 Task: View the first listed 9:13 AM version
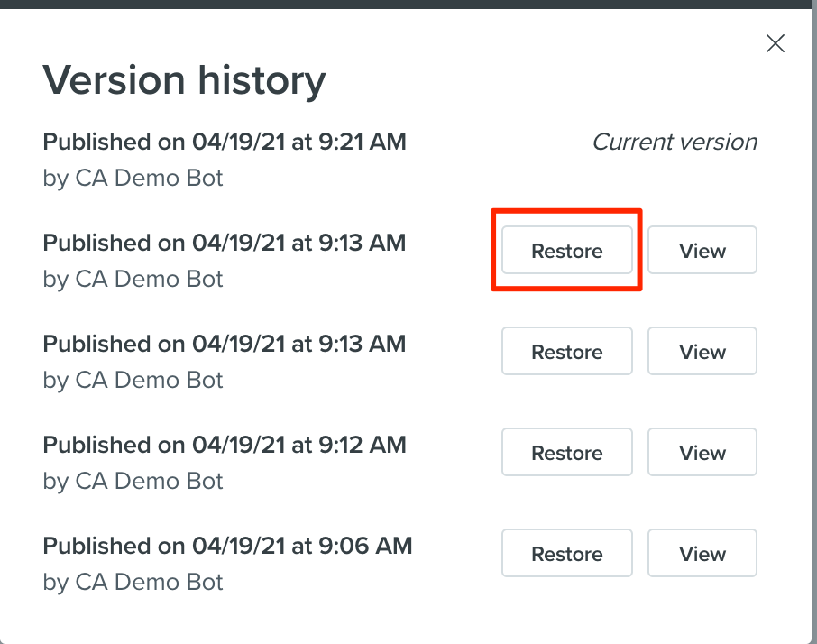[702, 250]
